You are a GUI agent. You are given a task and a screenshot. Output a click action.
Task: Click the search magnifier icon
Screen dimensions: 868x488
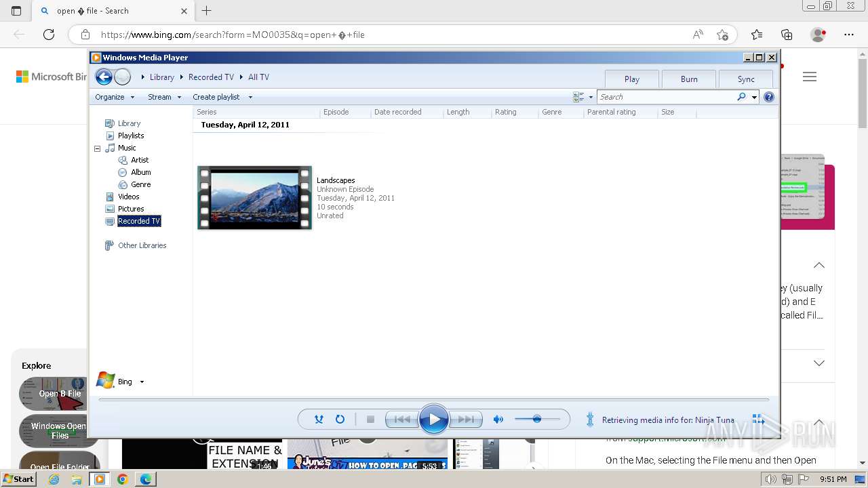tap(741, 97)
